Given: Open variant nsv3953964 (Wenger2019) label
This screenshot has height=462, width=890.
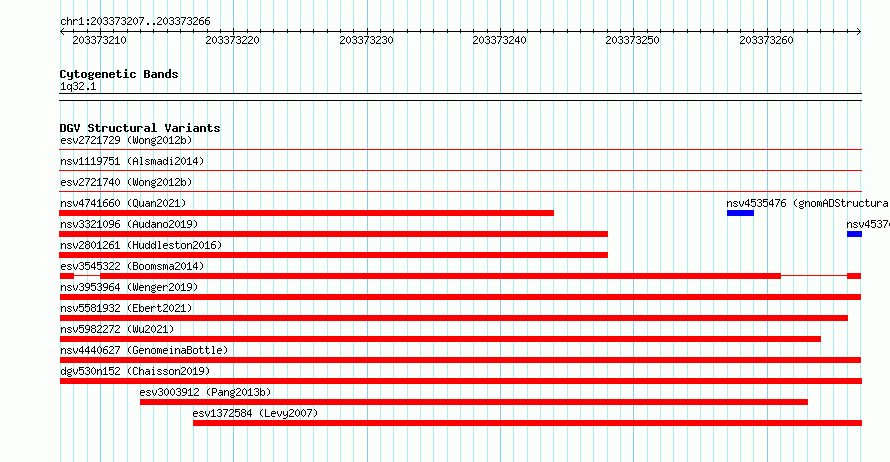Looking at the screenshot, I should tap(129, 287).
